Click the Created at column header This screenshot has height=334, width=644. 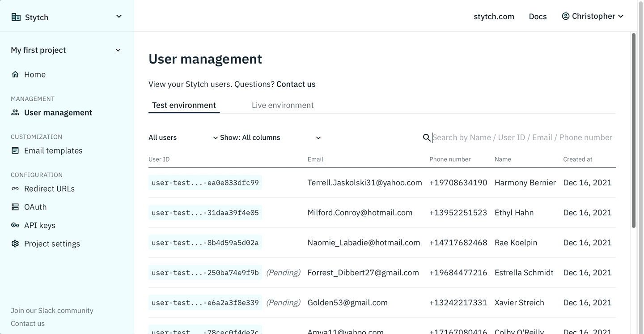click(578, 159)
